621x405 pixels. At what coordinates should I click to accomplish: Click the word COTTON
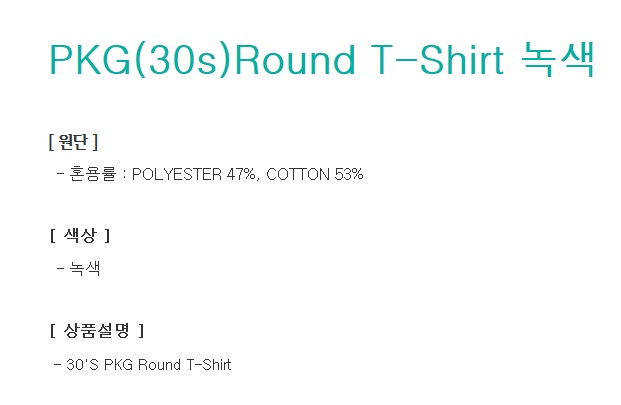[x=298, y=174]
